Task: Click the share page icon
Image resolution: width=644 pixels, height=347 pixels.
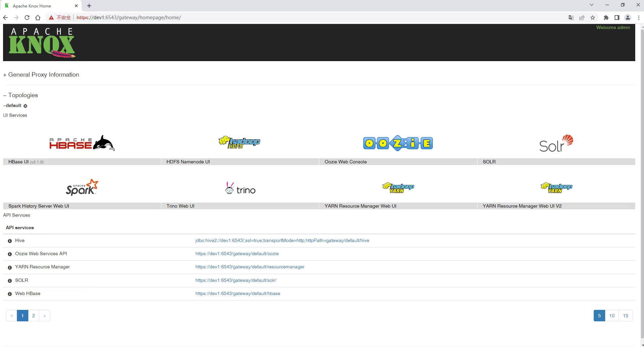Action: [x=582, y=18]
